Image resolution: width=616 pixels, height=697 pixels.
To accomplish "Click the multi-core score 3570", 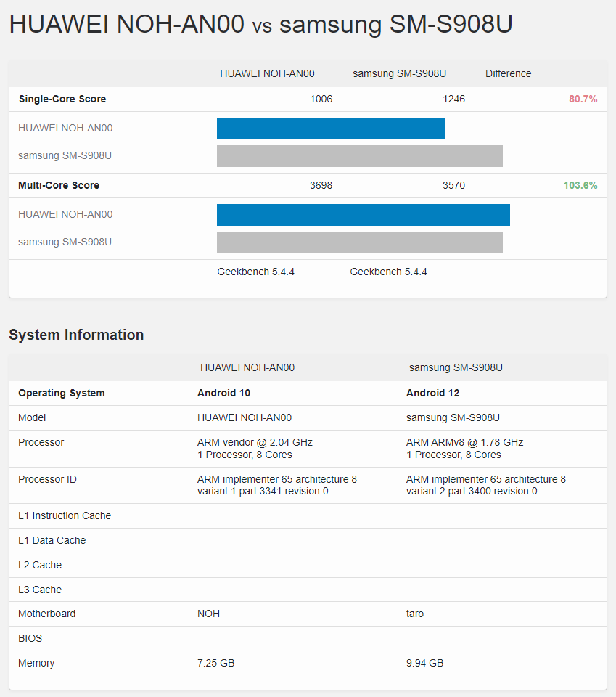I will [x=453, y=185].
